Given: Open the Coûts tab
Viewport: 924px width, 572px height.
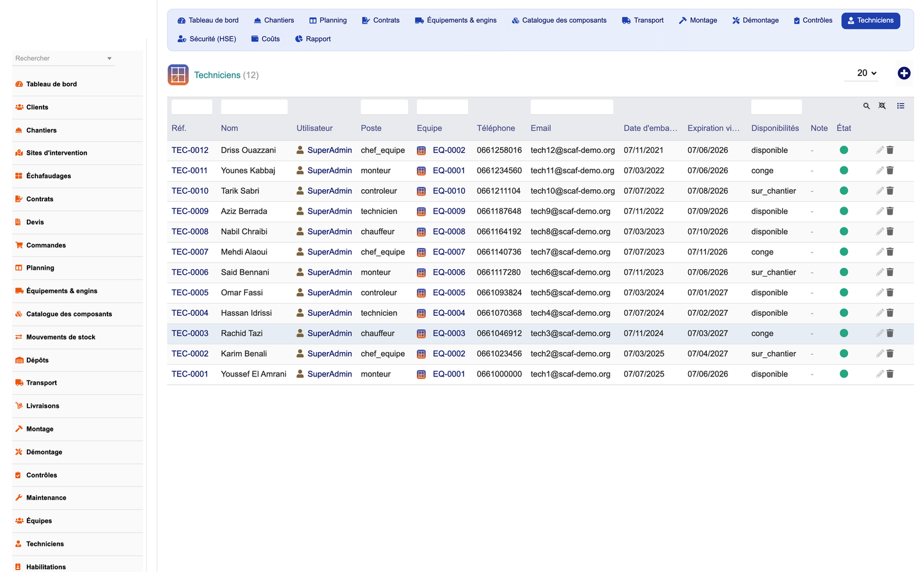Looking at the screenshot, I should (265, 39).
